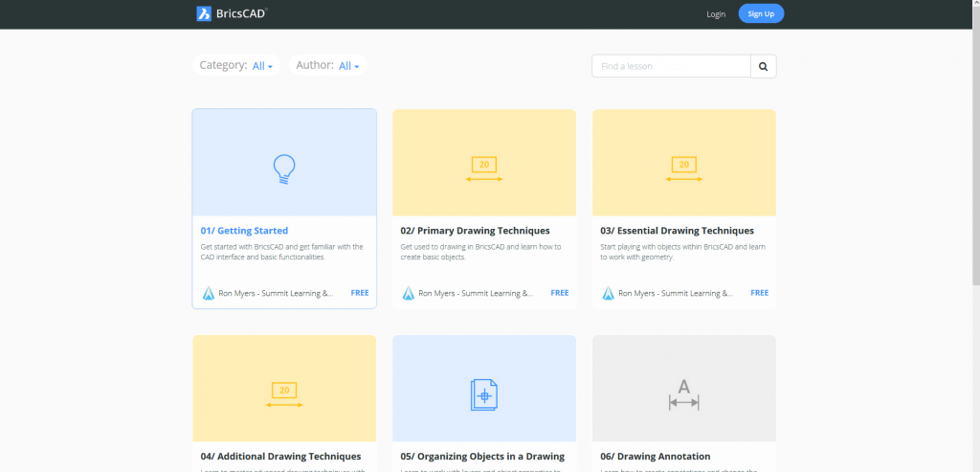The image size is (980, 472).
Task: Click the Essential Drawing Techniques description text
Action: 682,252
